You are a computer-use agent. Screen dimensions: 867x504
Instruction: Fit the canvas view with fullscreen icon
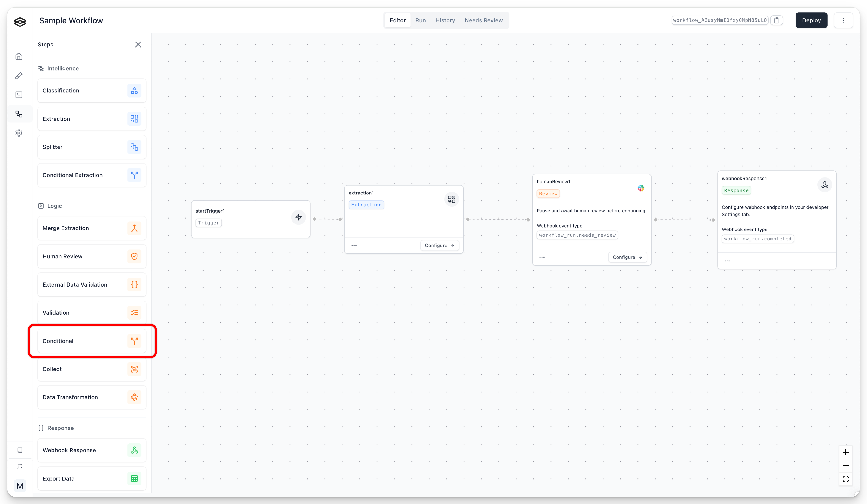point(845,479)
